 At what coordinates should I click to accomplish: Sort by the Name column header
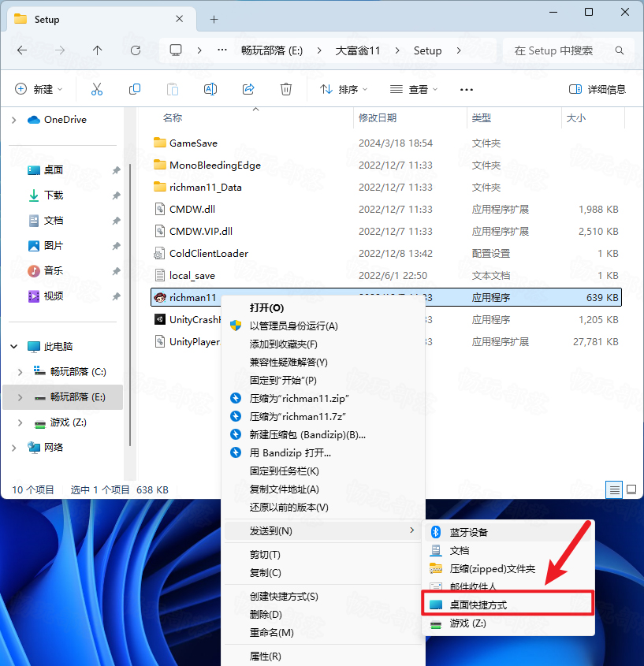tap(173, 118)
